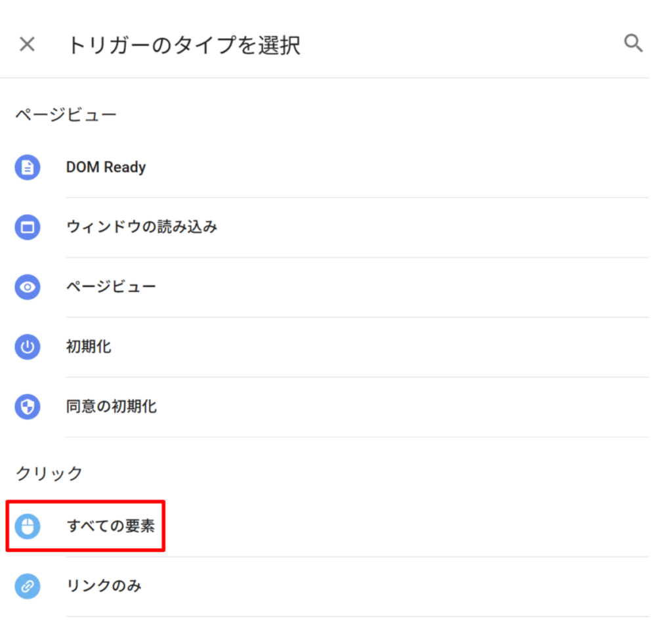Viewport: 672px width, 636px height.
Task: Choose ウィンドウの読み込み trigger type
Action: point(142,228)
